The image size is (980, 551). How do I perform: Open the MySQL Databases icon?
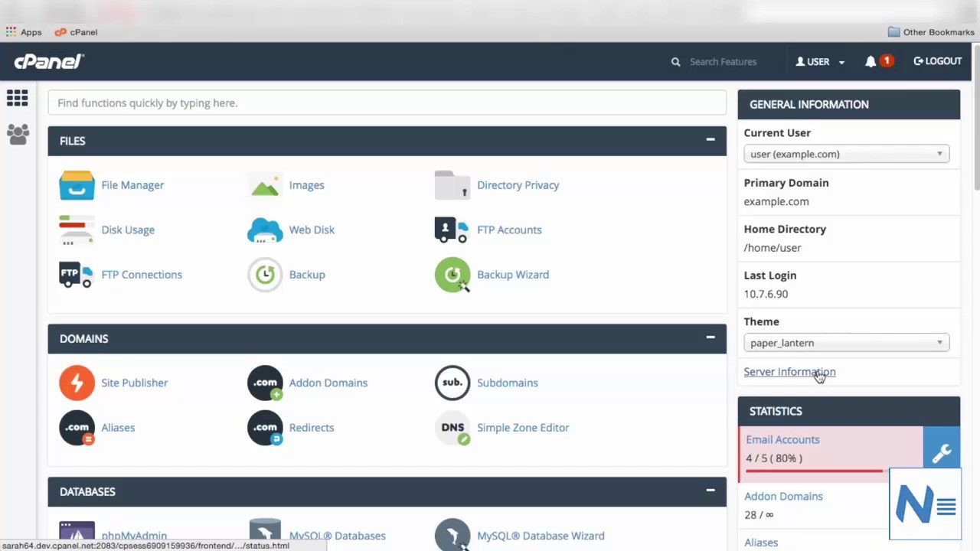pyautogui.click(x=265, y=533)
